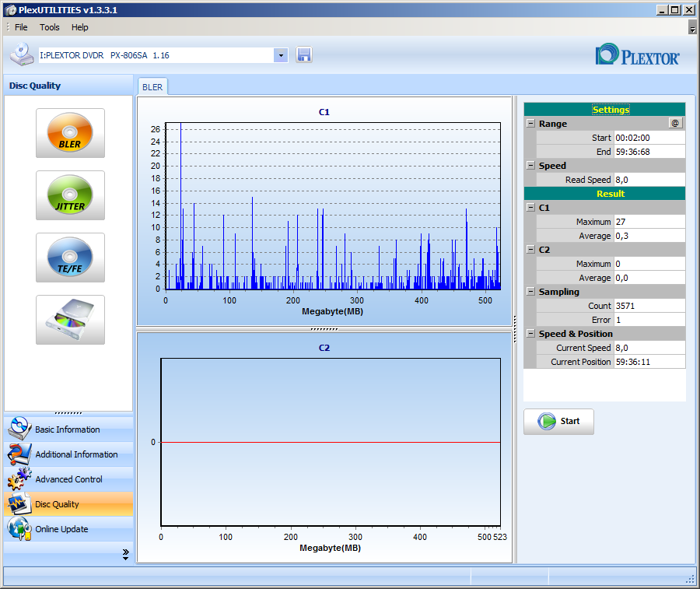Screen dimensions: 700x589
Task: Click the green play icon on Start
Action: click(x=547, y=421)
